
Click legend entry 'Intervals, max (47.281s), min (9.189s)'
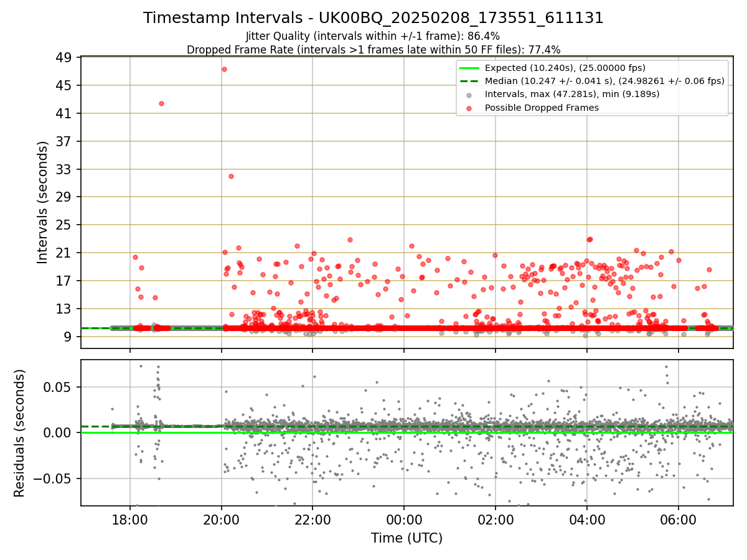coord(572,95)
